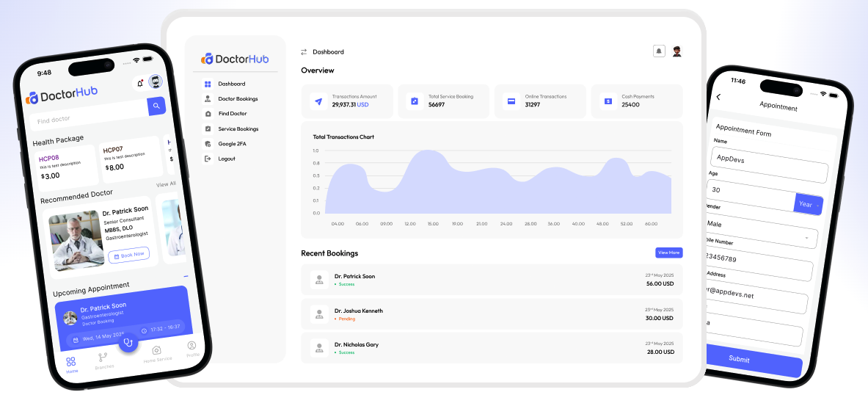Click the Dashboard grid icon in sidebar
The width and height of the screenshot is (868, 417).
pos(208,84)
